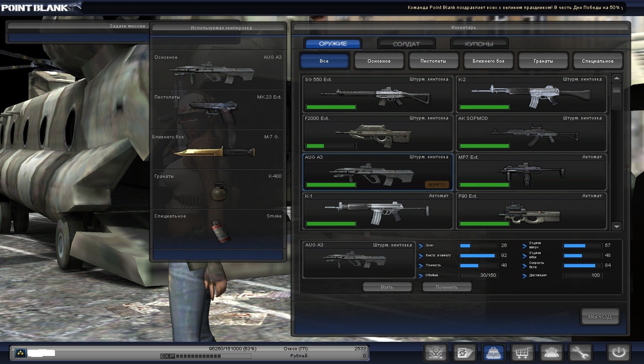
Task: Filter inventory by Гранаты
Action: 543,61
